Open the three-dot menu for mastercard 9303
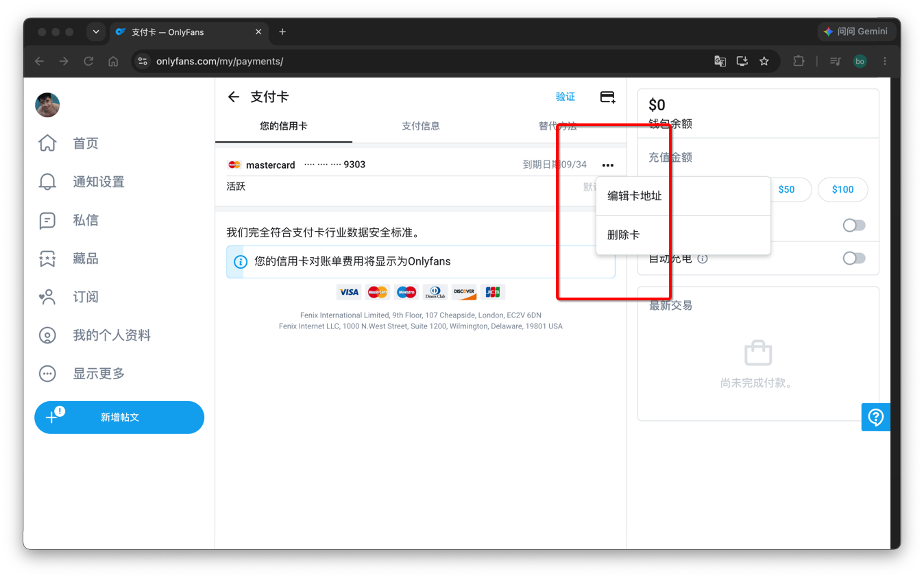The width and height of the screenshot is (924, 578). pos(608,165)
